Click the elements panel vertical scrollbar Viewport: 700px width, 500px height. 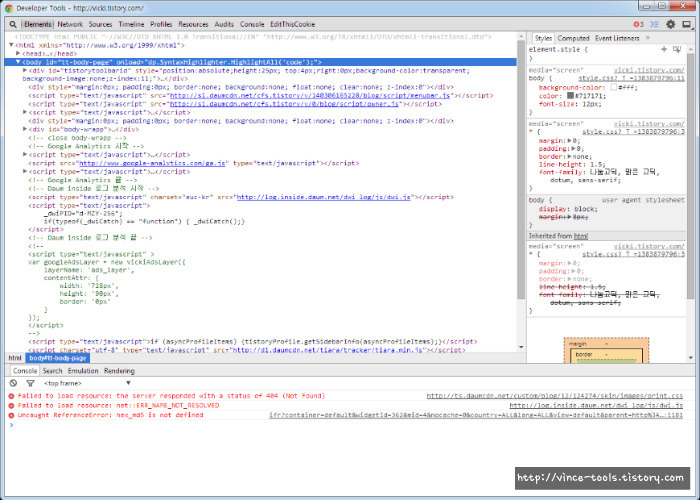(521, 170)
